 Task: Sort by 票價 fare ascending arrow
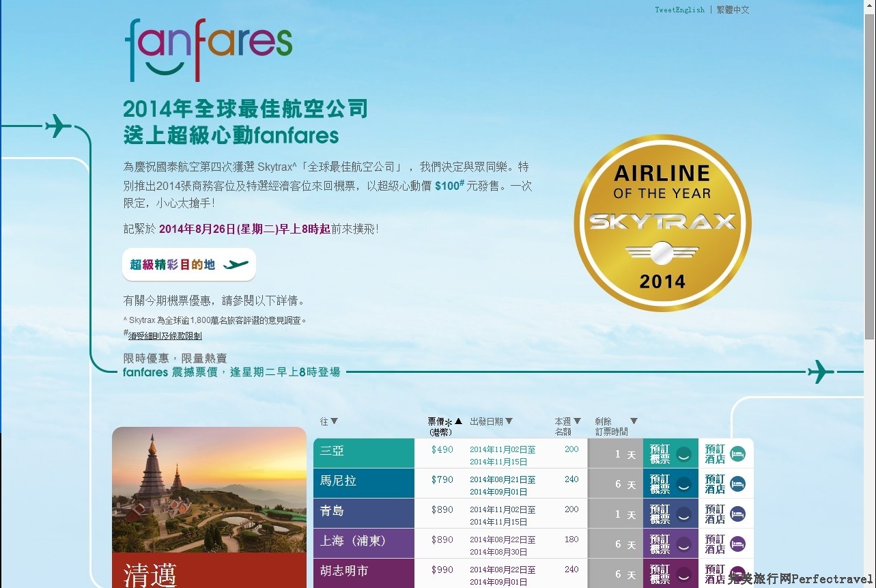point(458,421)
